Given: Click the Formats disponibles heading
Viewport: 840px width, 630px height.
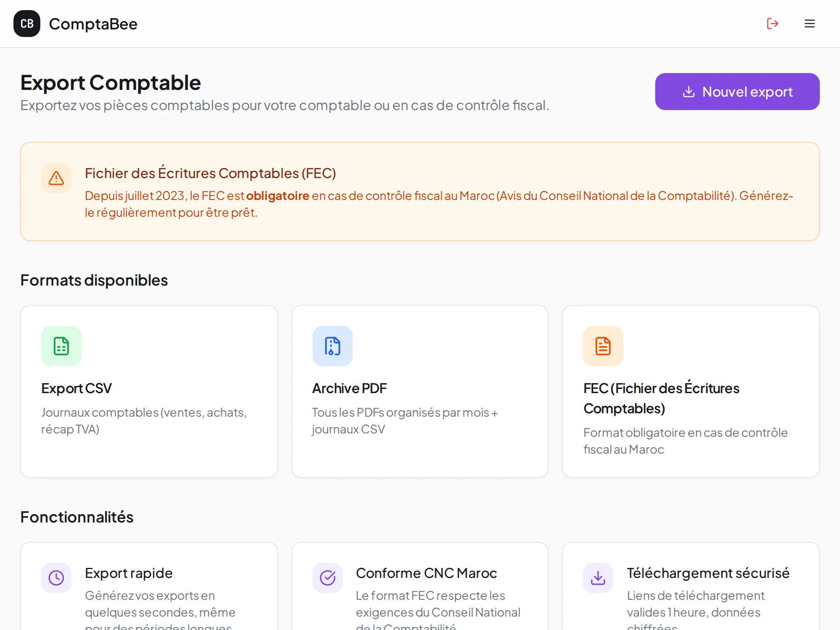Looking at the screenshot, I should [94, 280].
